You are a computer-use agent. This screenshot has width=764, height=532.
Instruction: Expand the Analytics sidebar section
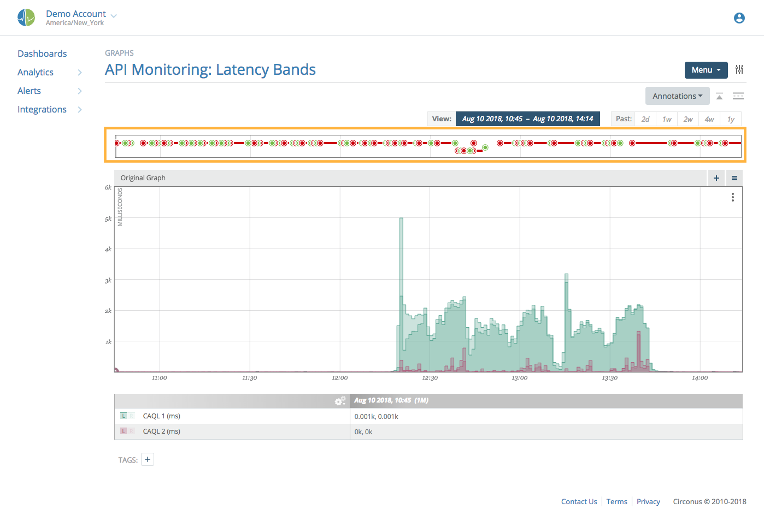click(35, 72)
